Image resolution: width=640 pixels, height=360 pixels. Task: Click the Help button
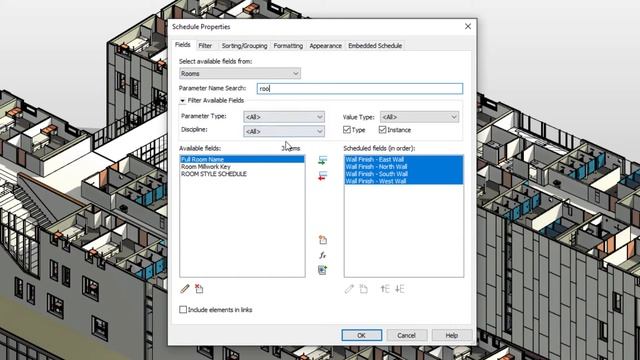451,335
